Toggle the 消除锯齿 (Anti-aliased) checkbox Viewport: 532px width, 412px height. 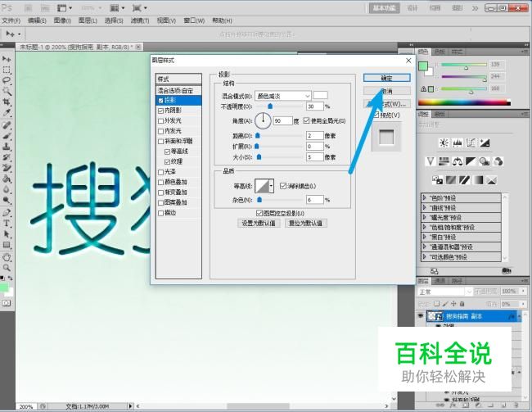(x=283, y=186)
